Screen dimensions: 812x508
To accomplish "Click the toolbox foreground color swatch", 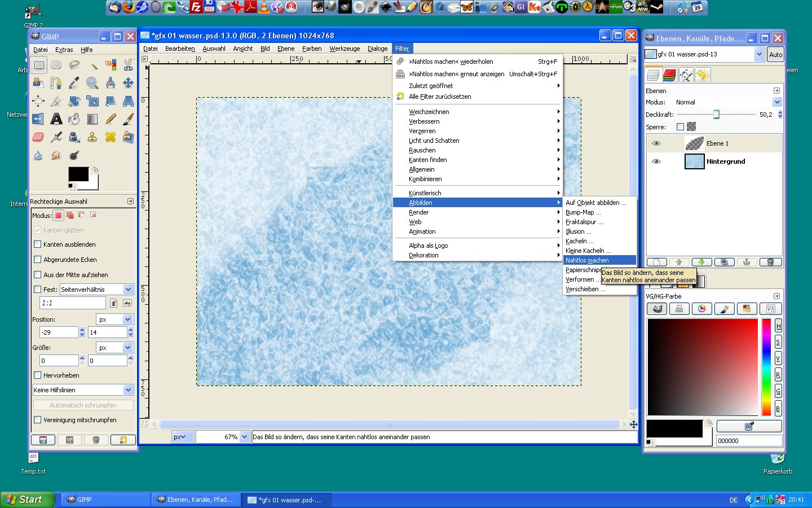I will point(78,174).
